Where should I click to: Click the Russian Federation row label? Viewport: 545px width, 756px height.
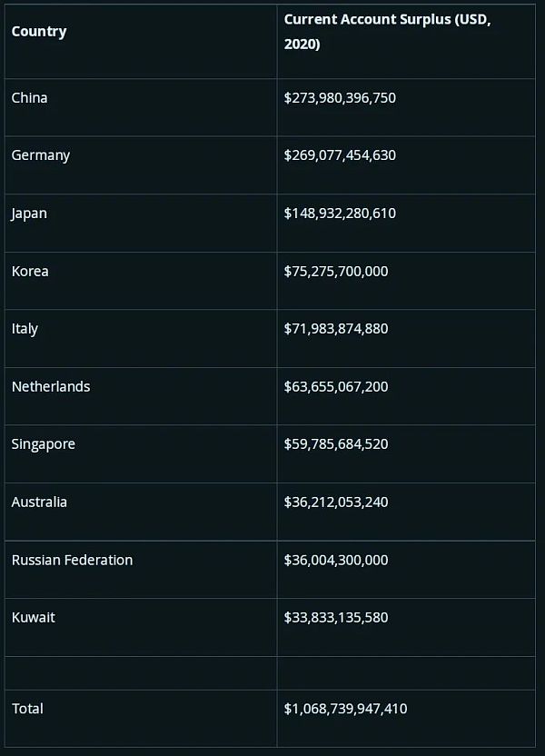73,560
